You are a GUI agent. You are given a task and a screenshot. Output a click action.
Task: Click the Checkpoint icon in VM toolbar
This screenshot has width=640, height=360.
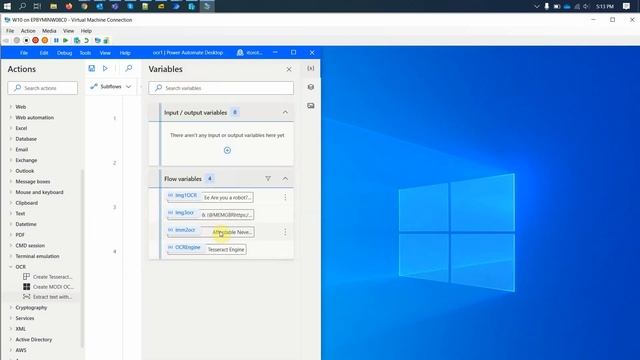point(77,40)
